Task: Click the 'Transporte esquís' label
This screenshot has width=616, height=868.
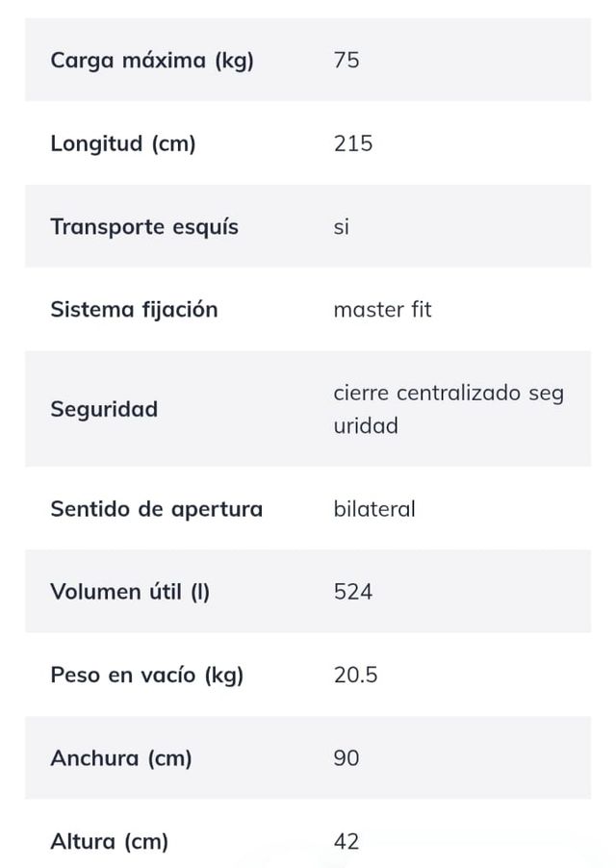Action: click(x=143, y=227)
